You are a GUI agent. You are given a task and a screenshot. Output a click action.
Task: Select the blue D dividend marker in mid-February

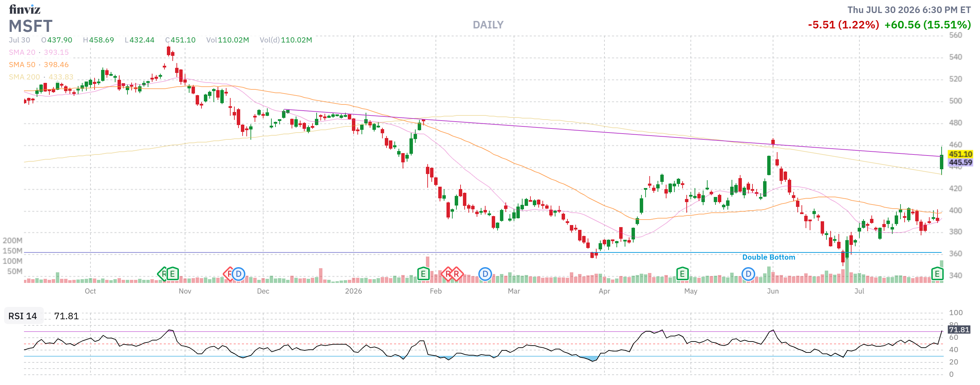[x=485, y=274]
